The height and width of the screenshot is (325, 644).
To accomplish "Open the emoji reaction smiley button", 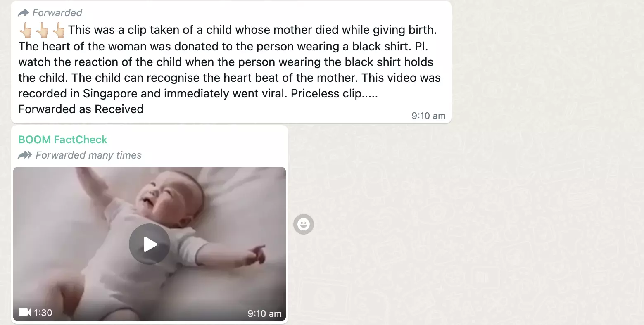I will [x=304, y=224].
